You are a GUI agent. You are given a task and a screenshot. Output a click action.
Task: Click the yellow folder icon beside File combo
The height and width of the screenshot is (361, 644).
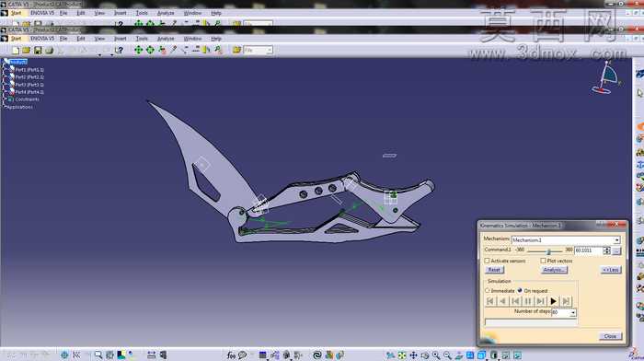coord(236,50)
